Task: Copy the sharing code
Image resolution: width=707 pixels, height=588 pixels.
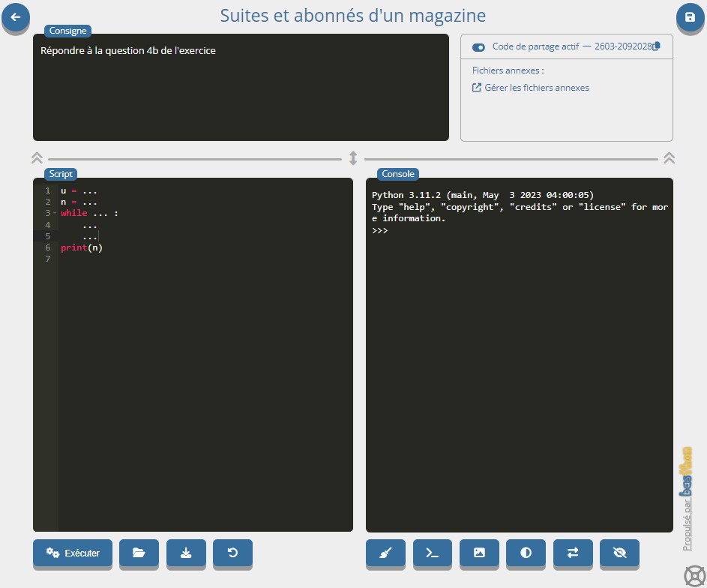Action: (656, 46)
